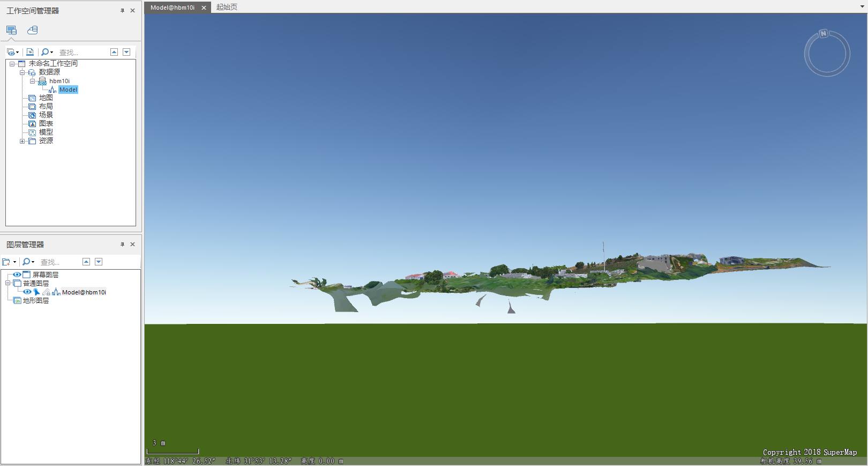Click the navigation compass ring
This screenshot has height=466, width=868.
point(827,54)
